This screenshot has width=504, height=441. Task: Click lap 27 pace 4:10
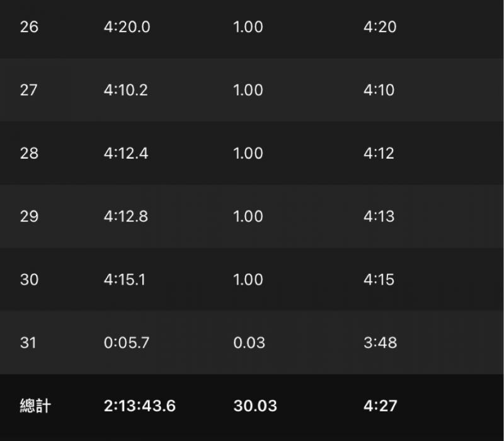(x=379, y=90)
